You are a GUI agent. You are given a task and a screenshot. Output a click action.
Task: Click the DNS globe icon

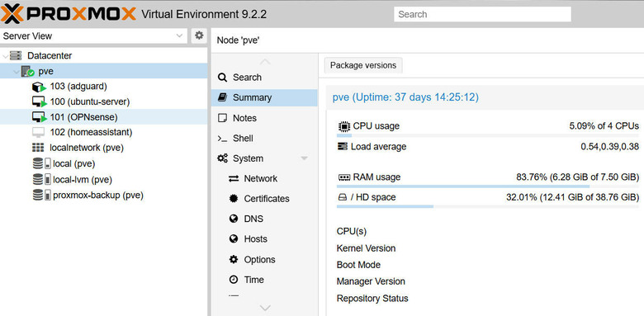tap(234, 219)
